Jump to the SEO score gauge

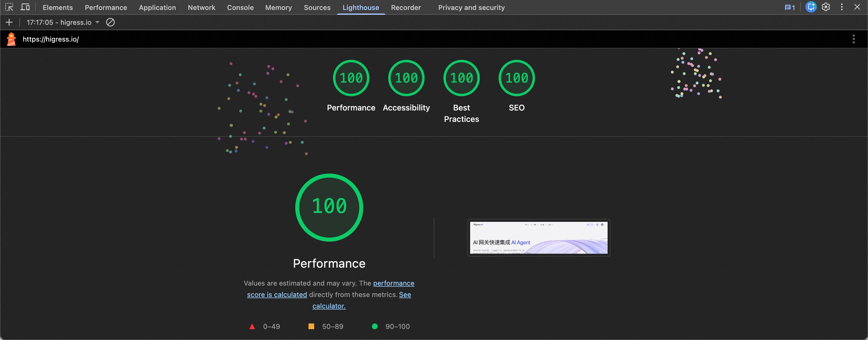[516, 78]
